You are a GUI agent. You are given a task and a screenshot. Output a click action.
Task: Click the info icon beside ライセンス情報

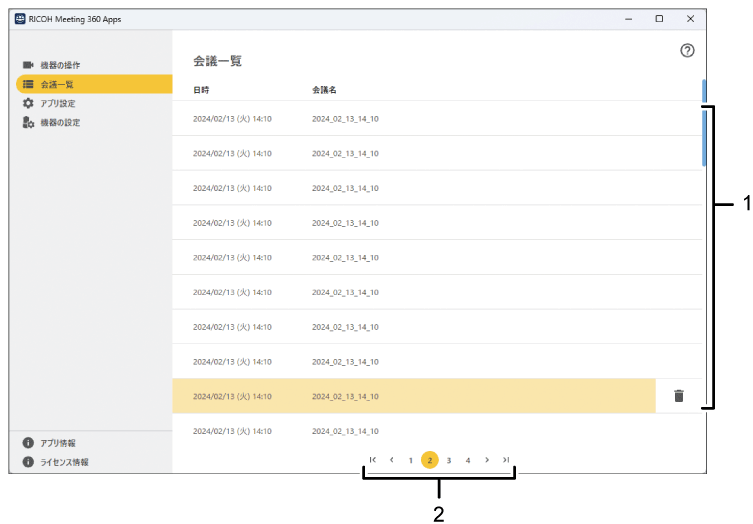pos(28,462)
